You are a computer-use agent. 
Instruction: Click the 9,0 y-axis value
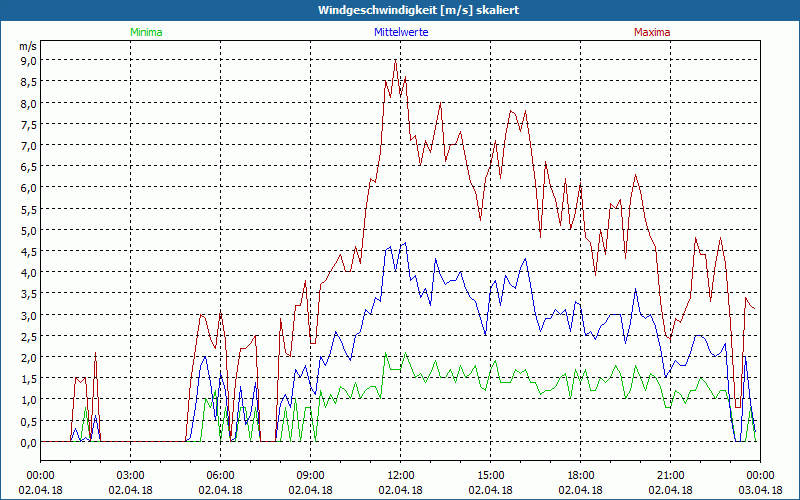tap(28, 61)
